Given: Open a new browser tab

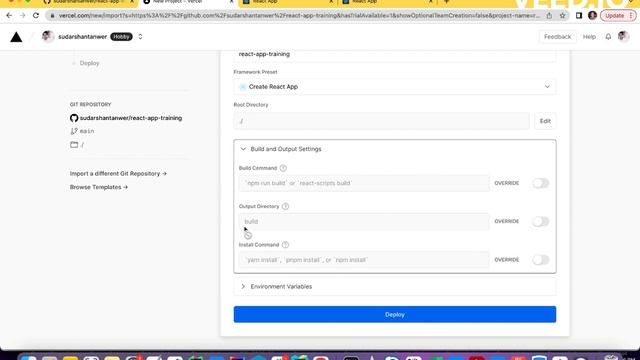Looking at the screenshot, I should pyautogui.click(x=447, y=2).
